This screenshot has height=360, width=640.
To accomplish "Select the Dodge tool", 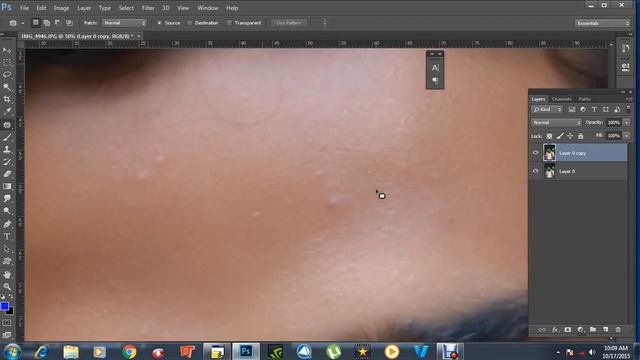I will 7,211.
